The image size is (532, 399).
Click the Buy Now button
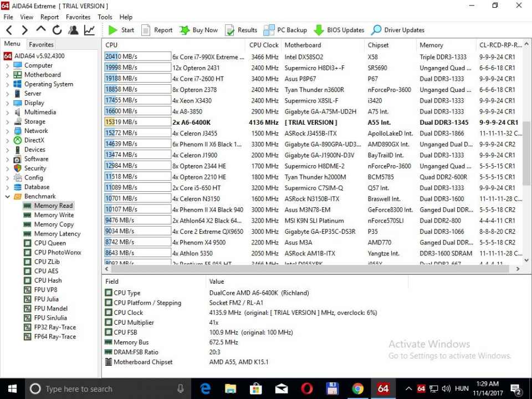pyautogui.click(x=198, y=30)
